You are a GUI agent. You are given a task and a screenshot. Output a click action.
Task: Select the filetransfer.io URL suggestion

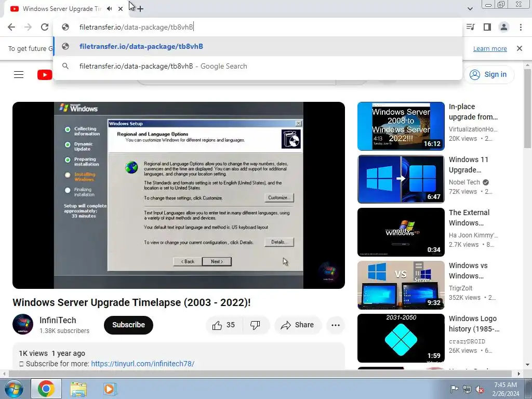tap(258, 46)
